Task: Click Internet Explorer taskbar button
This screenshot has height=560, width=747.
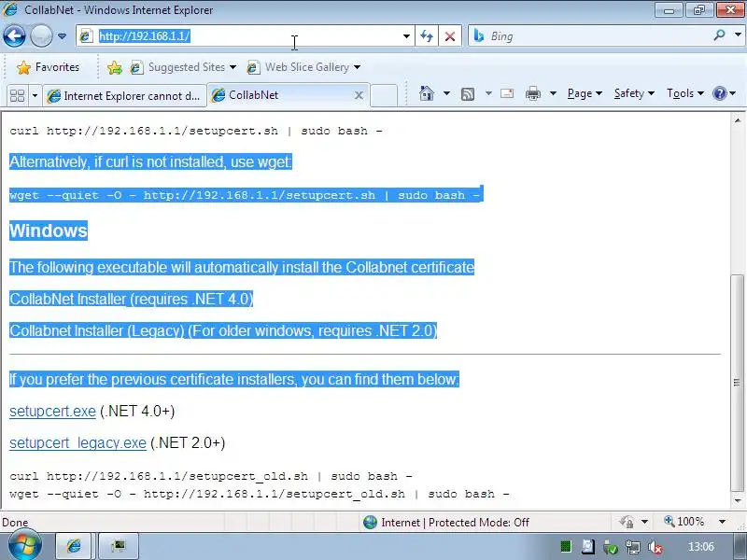Action: click(x=74, y=546)
